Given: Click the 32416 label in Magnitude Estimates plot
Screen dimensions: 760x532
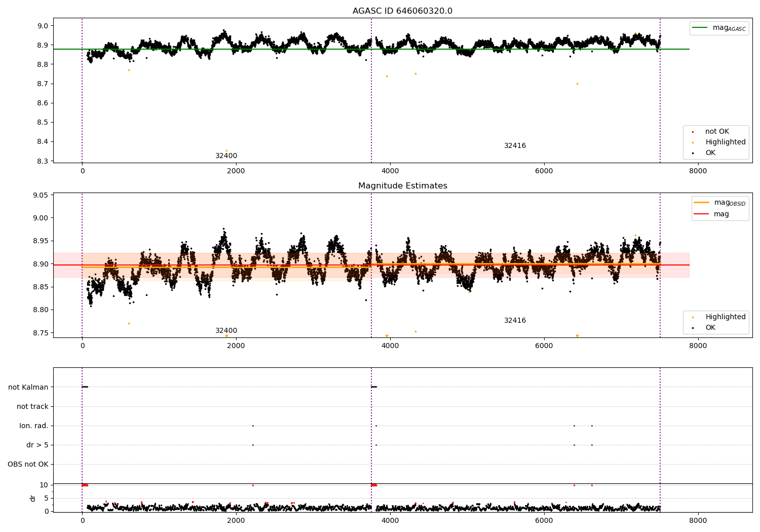Looking at the screenshot, I should click(515, 321).
